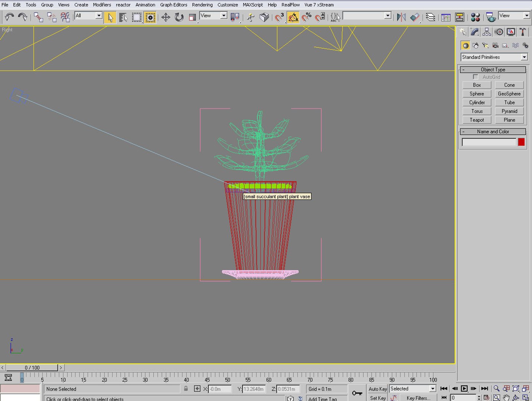Click the Teapot primitive button

click(x=477, y=120)
